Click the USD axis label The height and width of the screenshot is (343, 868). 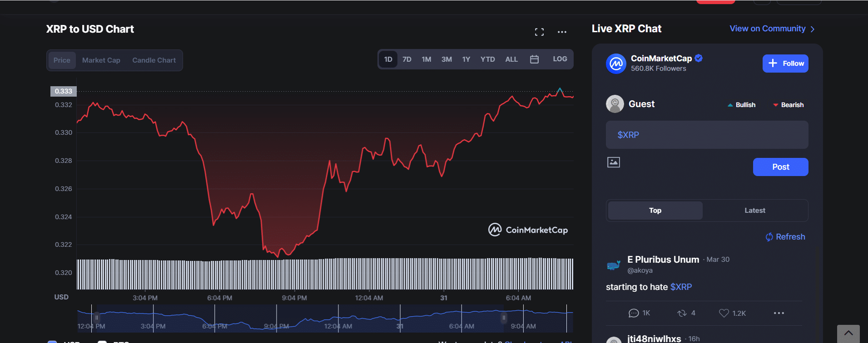(61, 297)
